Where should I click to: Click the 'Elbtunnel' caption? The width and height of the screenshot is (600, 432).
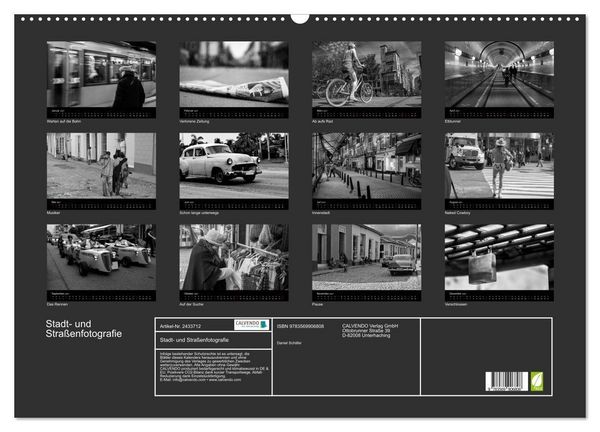point(453,121)
